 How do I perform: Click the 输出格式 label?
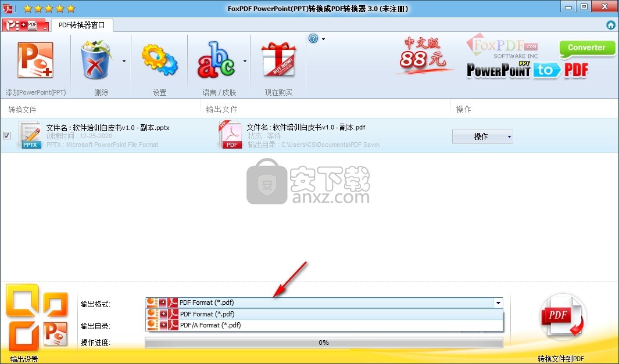click(x=95, y=304)
